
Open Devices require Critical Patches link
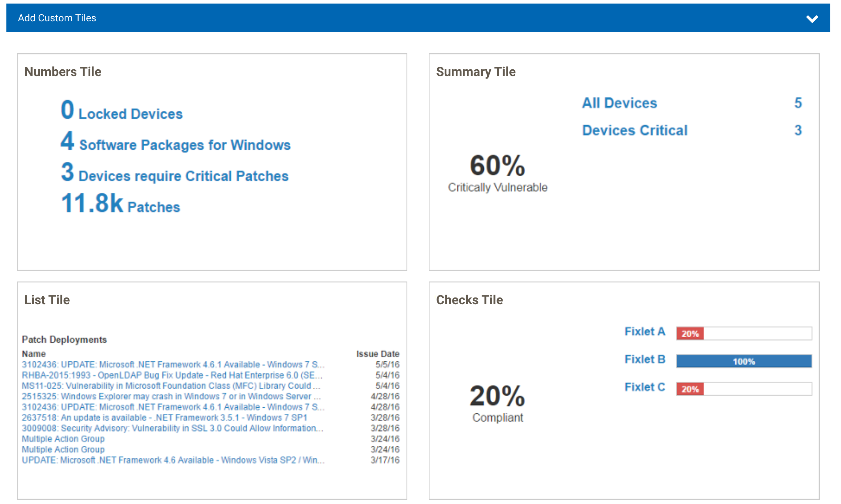click(x=183, y=176)
